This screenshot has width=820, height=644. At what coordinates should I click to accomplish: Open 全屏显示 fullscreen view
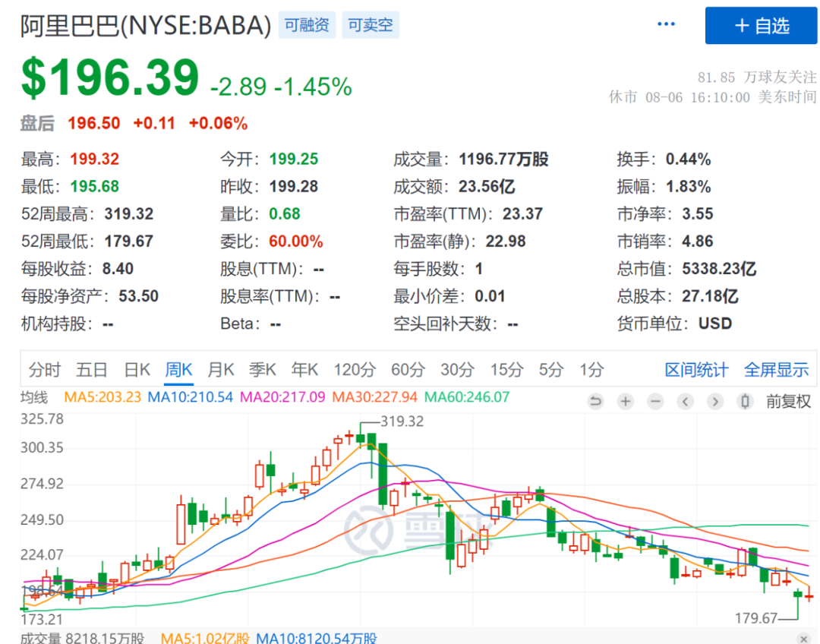tap(777, 369)
